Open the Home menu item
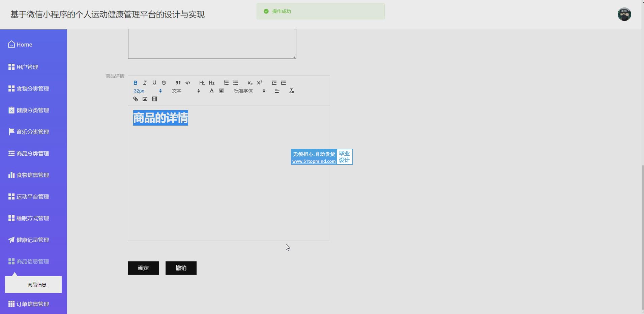The image size is (644, 314). pos(33,44)
